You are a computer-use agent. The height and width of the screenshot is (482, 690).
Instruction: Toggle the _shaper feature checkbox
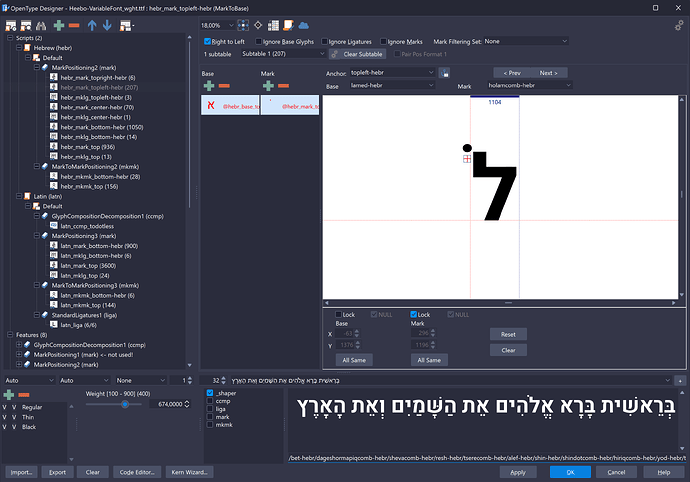(x=208, y=394)
